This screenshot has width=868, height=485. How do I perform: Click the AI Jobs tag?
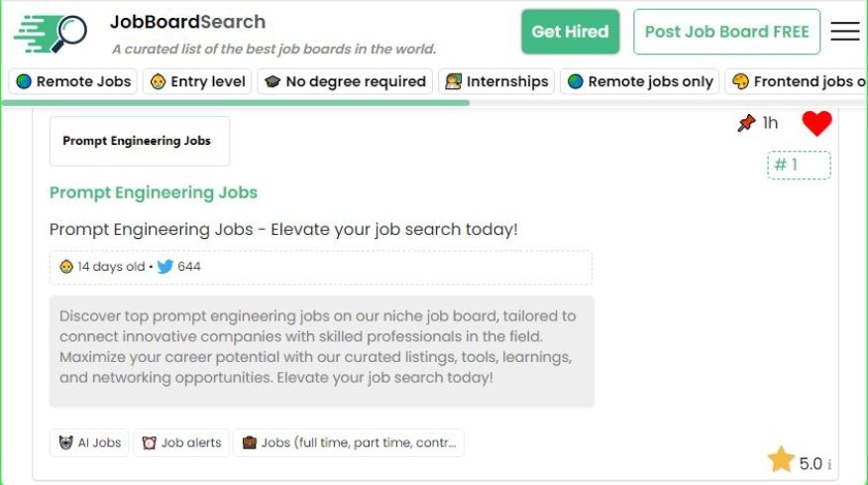click(89, 442)
